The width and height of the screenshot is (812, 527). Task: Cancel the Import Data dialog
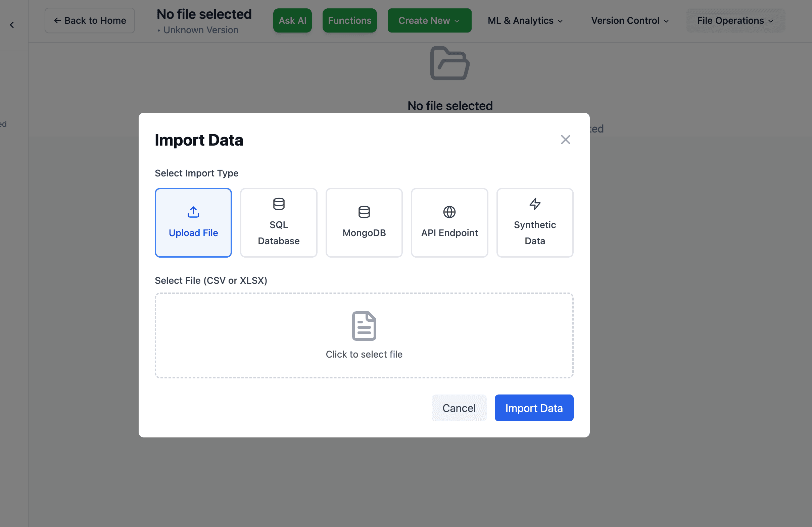pyautogui.click(x=459, y=408)
